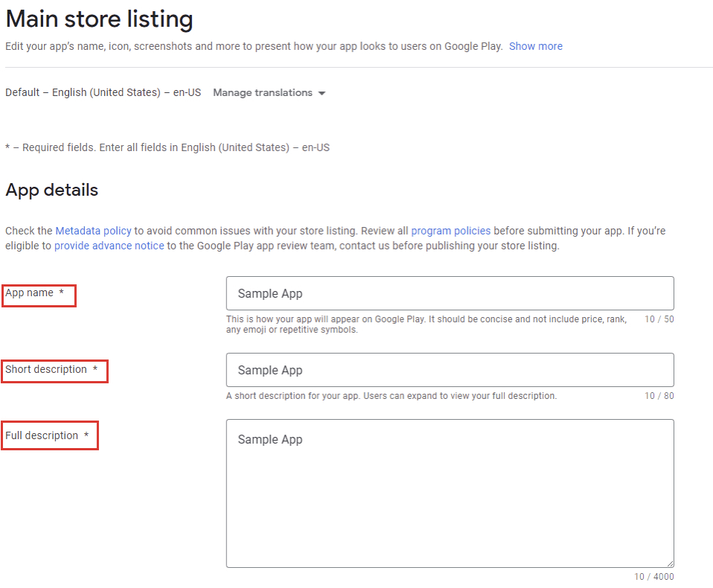713x588 pixels.
Task: Select the Sample App text in App name
Action: click(x=269, y=293)
